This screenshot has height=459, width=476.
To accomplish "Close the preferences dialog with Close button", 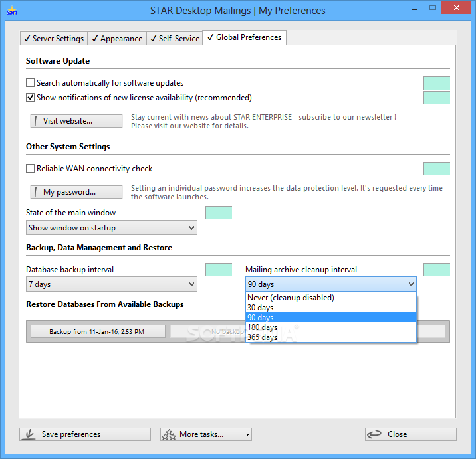I will coord(411,434).
